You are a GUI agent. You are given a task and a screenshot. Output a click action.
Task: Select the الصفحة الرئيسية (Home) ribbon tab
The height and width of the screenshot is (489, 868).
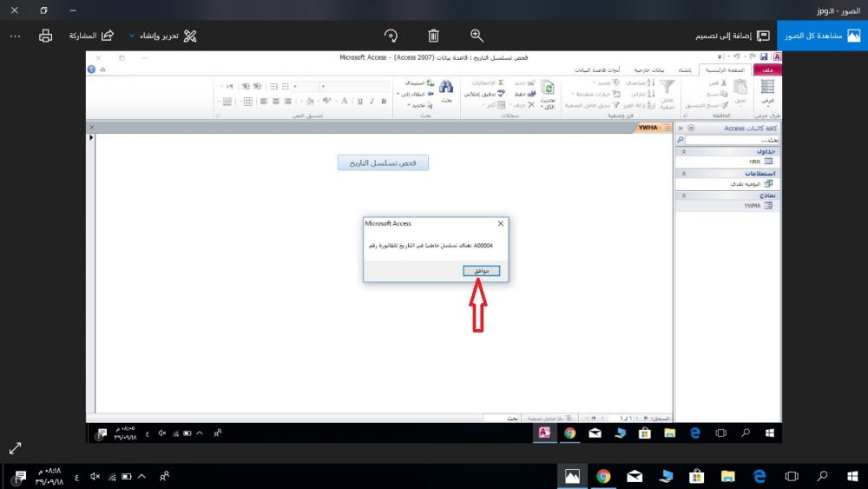725,69
